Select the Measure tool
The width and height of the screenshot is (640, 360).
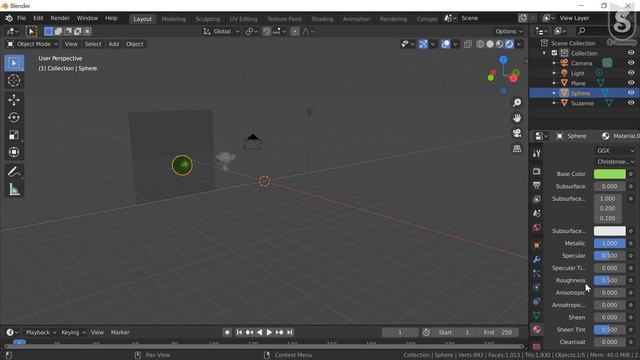click(x=14, y=189)
